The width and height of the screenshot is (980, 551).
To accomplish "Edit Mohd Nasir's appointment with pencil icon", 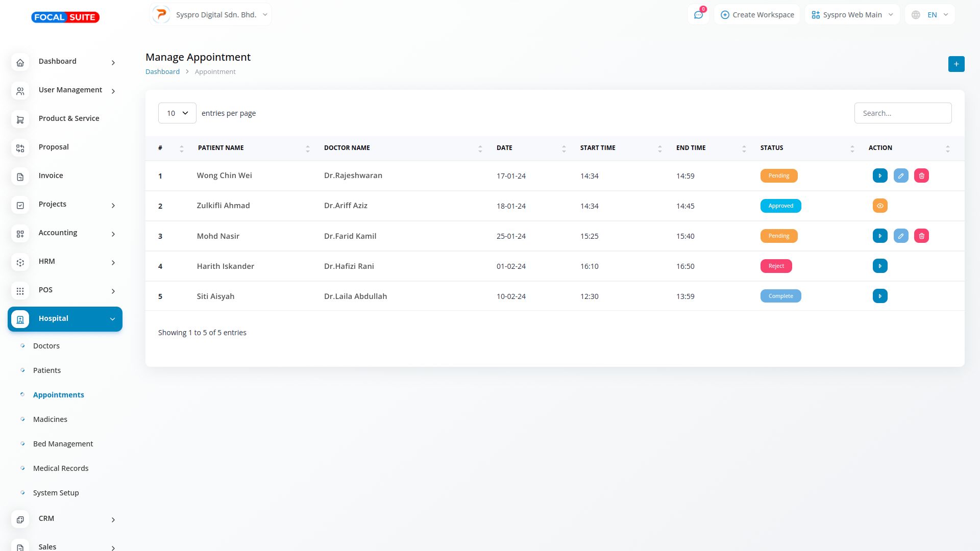I will (x=901, y=236).
